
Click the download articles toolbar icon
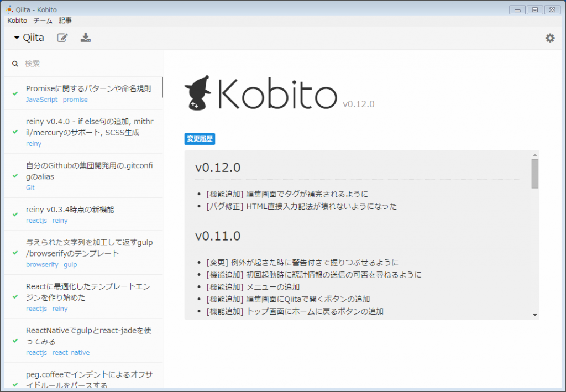point(86,38)
